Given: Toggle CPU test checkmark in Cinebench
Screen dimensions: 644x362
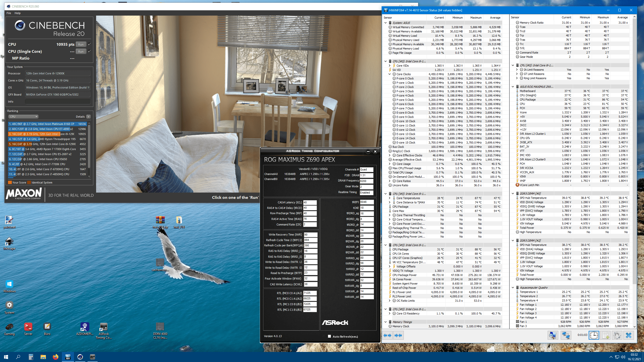Looking at the screenshot, I should pyautogui.click(x=89, y=44).
